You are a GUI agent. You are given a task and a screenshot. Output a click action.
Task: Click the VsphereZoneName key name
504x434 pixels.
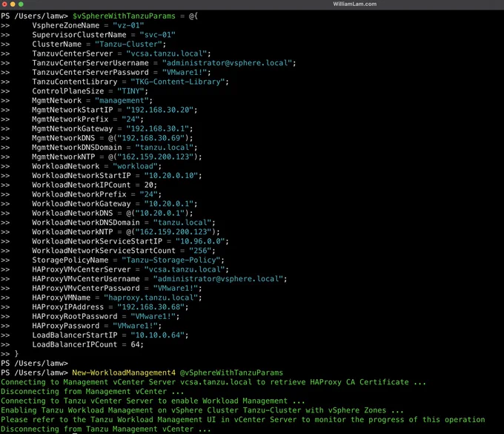(x=65, y=25)
